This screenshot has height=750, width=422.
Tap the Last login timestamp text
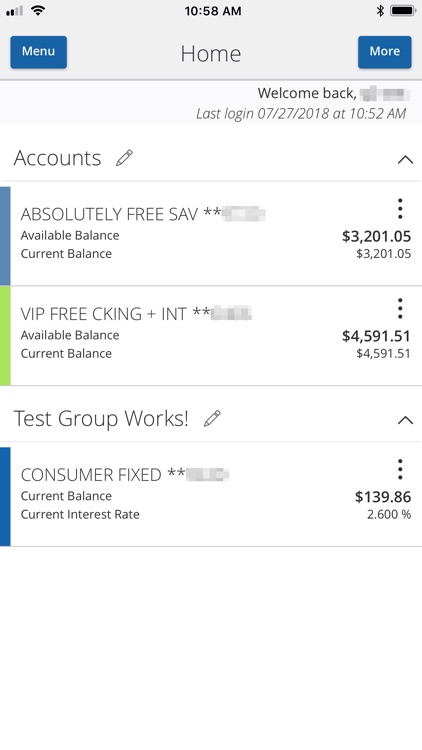tap(301, 113)
